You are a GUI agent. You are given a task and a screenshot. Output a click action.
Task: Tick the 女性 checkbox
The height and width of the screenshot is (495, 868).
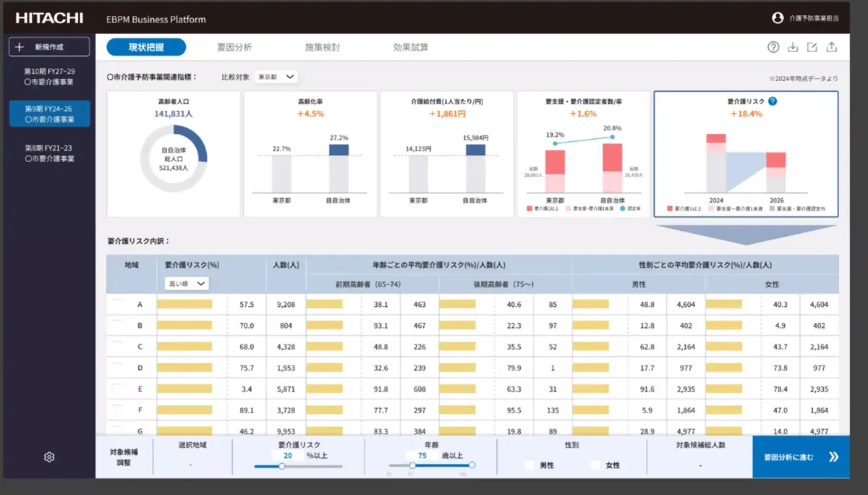(x=596, y=465)
